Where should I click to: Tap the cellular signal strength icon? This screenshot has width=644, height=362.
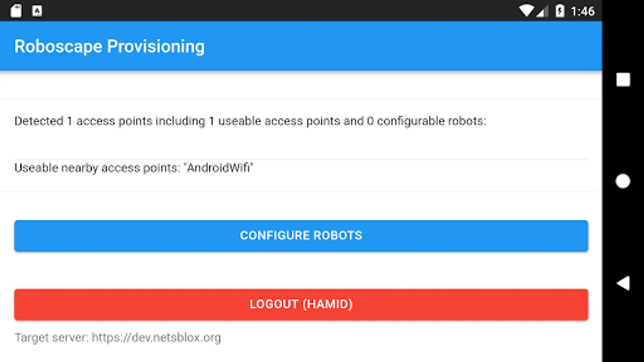(x=542, y=12)
